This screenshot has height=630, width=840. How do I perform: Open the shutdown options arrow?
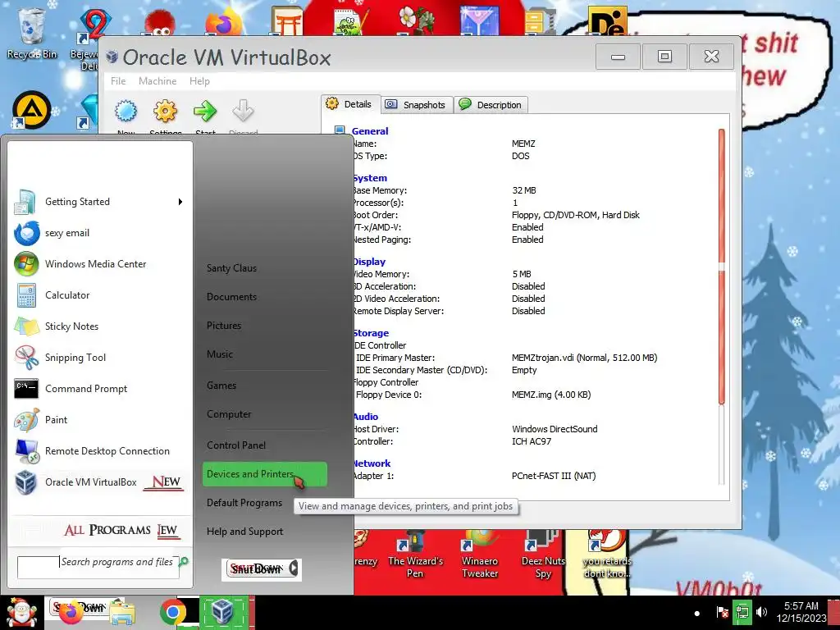294,568
